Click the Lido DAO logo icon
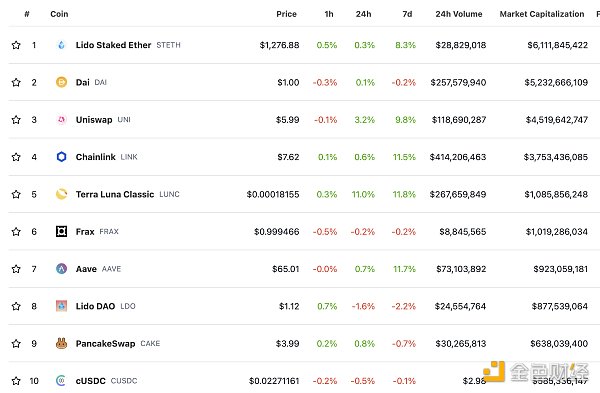This screenshot has width=600, height=393. [x=61, y=306]
